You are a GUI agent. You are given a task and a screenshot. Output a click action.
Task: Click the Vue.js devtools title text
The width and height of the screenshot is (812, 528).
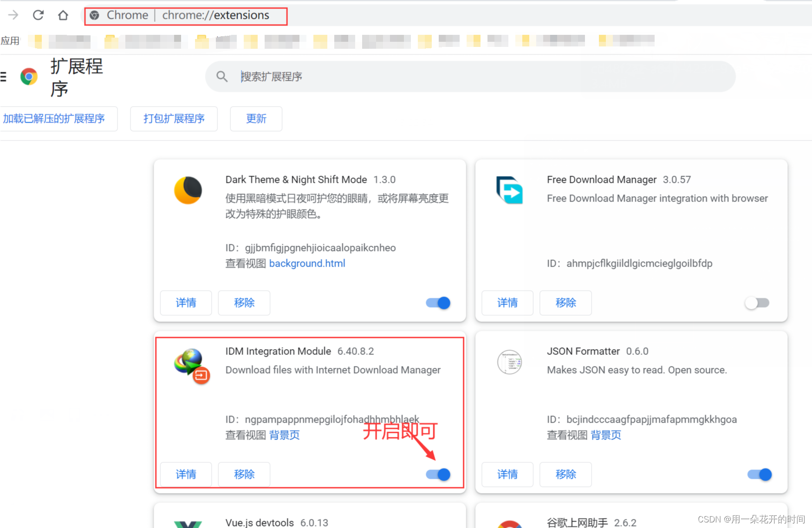coord(260,522)
